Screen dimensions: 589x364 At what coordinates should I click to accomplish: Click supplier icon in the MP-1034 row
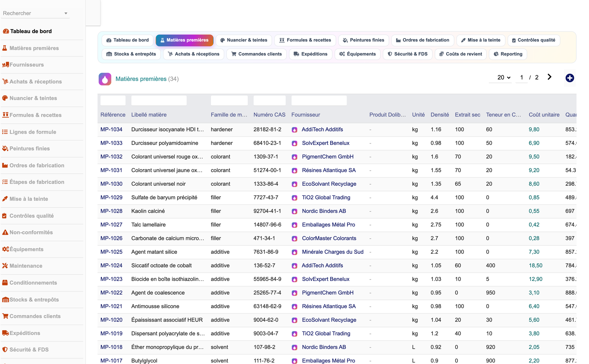point(294,130)
